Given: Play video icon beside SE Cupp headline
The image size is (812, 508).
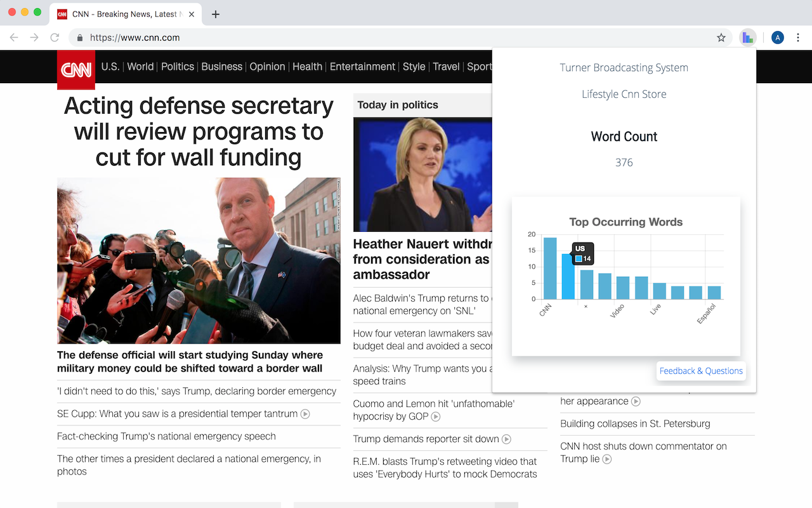Looking at the screenshot, I should pos(305,414).
